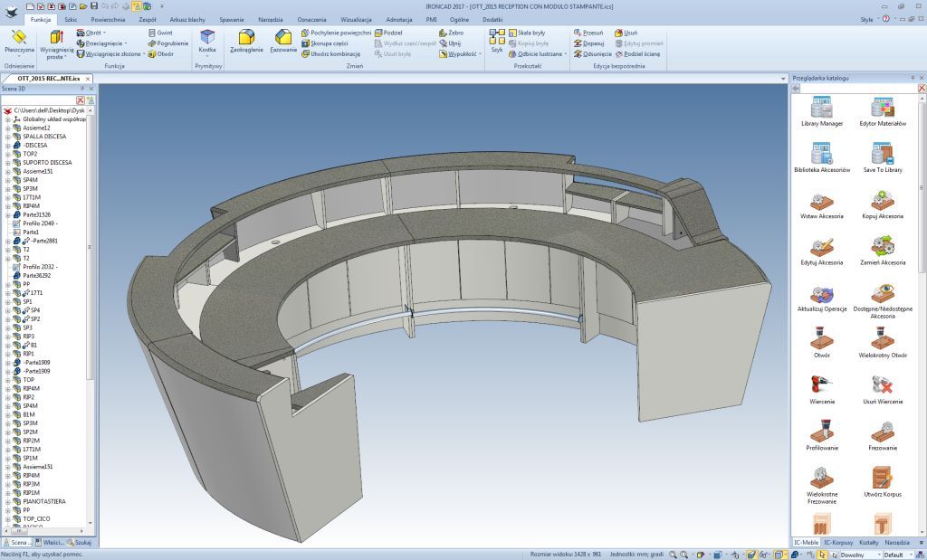Screen dimensions: 927x560
Task: Click the Edytor Materiałów icon
Action: click(882, 112)
